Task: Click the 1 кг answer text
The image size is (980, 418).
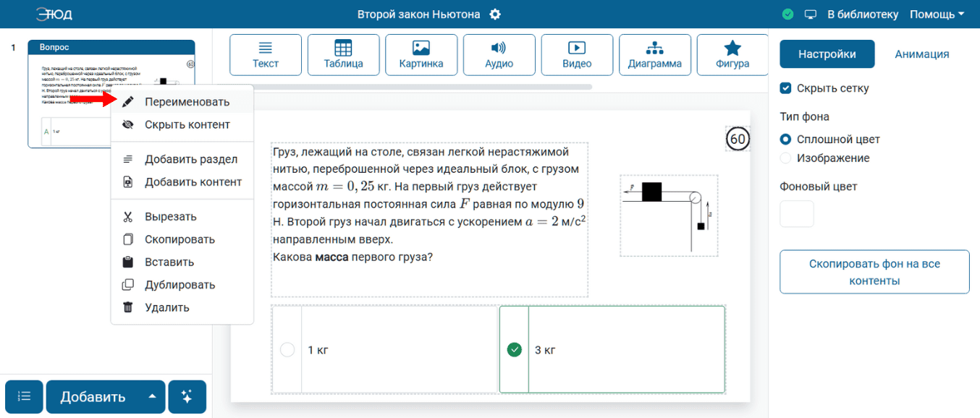Action: tap(318, 350)
